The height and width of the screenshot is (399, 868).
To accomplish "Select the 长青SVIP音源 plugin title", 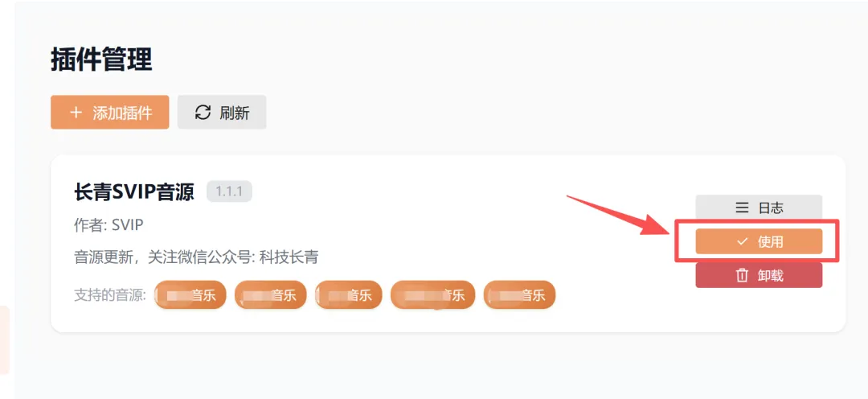I will [134, 192].
